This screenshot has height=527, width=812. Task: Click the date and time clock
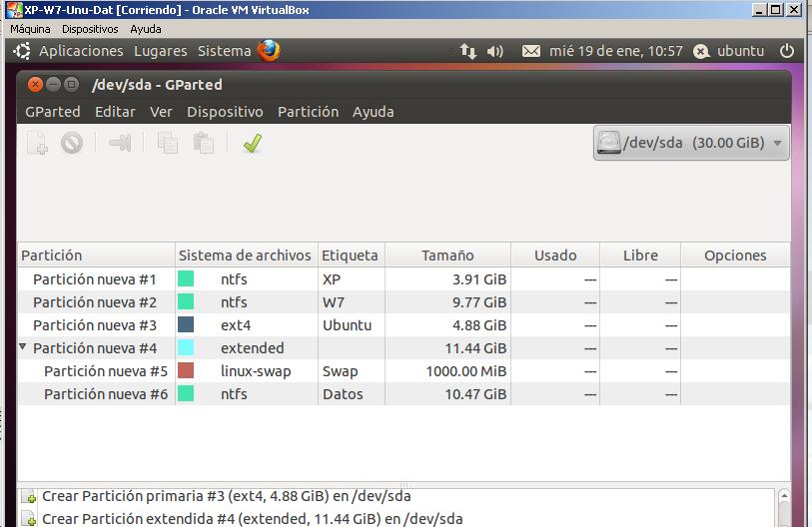click(615, 51)
